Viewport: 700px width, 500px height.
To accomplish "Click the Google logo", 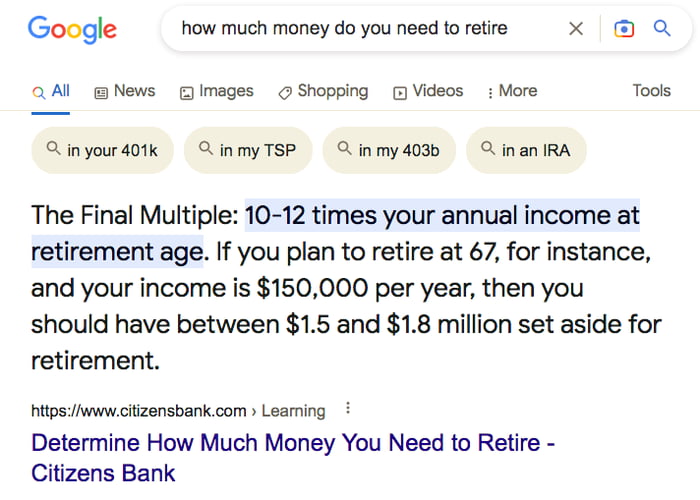I will pyautogui.click(x=72, y=30).
